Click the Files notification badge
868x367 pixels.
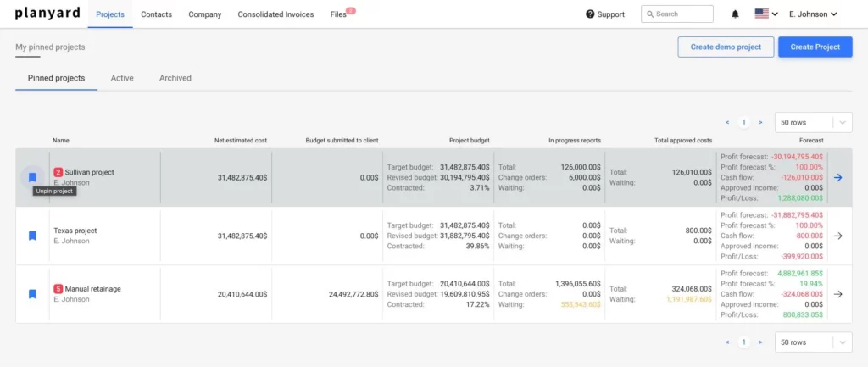click(x=351, y=10)
